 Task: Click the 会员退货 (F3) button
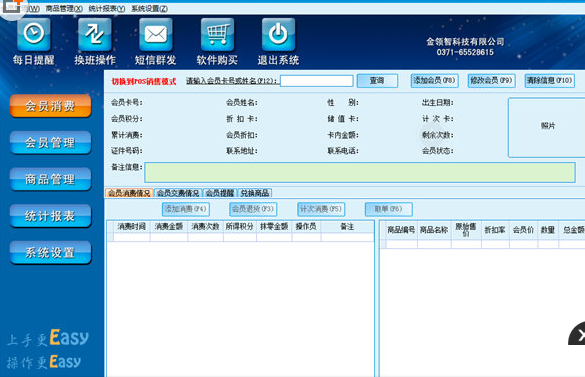253,209
